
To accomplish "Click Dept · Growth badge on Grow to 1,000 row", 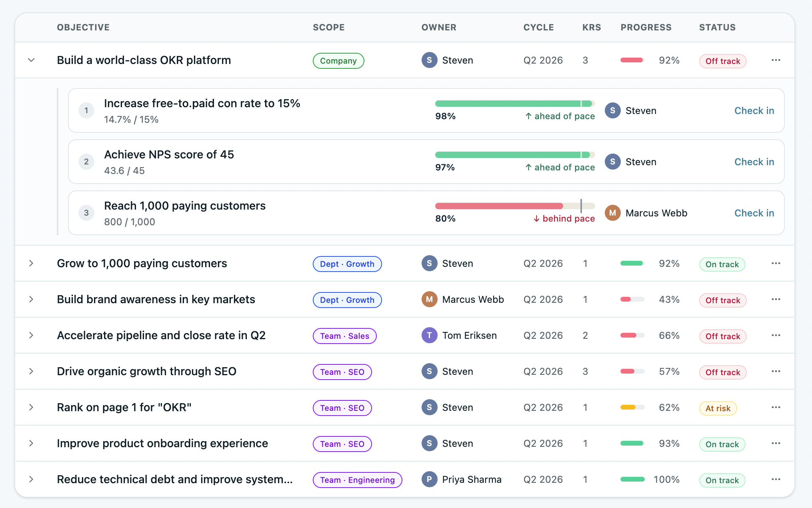I will pyautogui.click(x=347, y=264).
